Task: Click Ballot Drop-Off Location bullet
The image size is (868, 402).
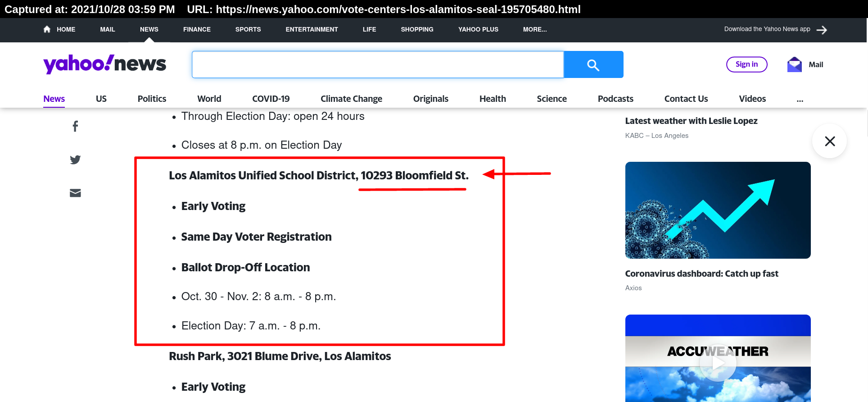Action: [x=245, y=267]
